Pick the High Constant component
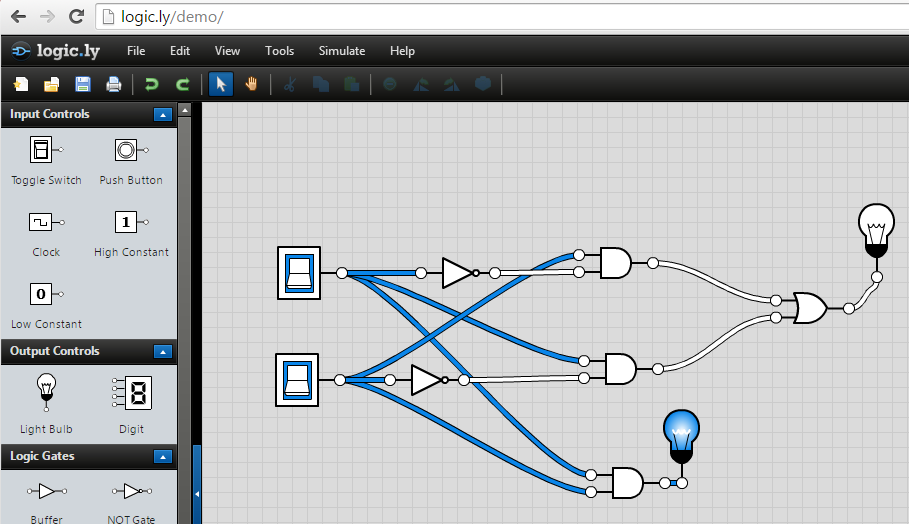 131,234
